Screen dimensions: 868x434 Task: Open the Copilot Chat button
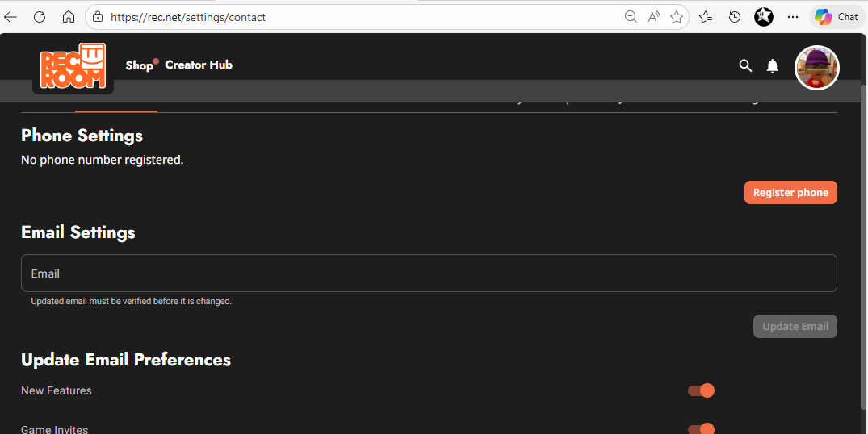click(x=837, y=17)
